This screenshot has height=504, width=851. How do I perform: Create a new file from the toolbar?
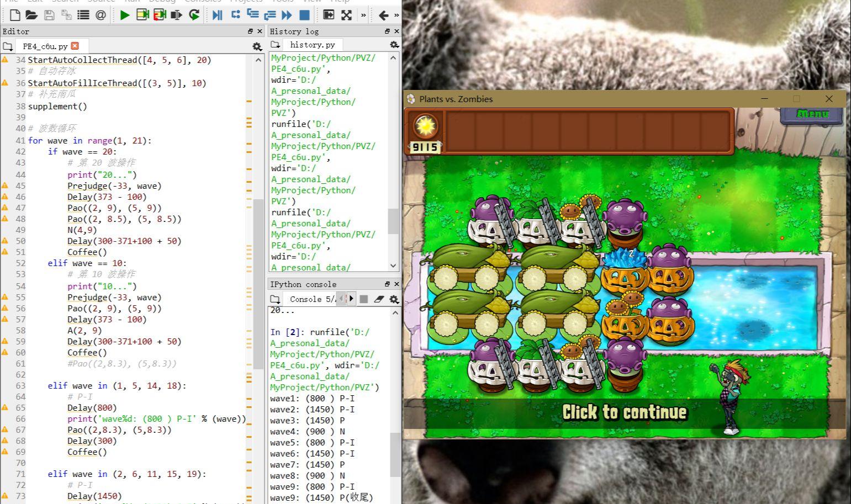coord(15,15)
